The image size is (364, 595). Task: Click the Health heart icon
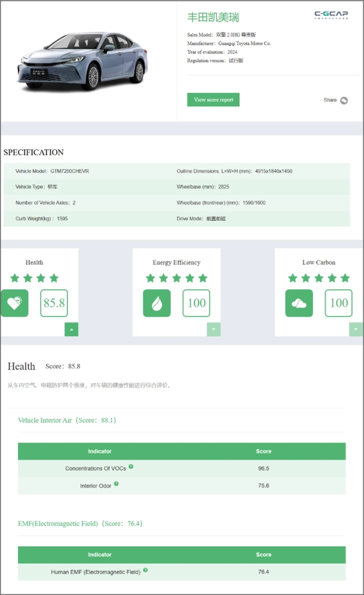coord(15,303)
